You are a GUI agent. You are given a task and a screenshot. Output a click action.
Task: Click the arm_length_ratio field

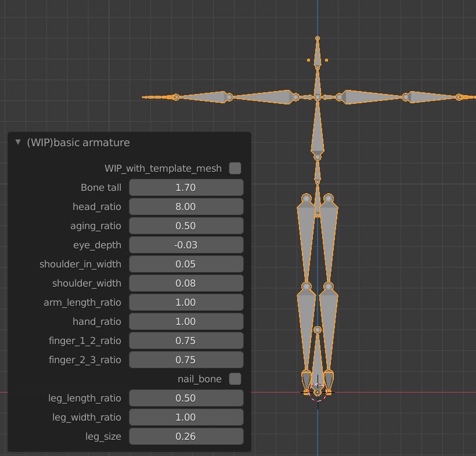tap(186, 302)
